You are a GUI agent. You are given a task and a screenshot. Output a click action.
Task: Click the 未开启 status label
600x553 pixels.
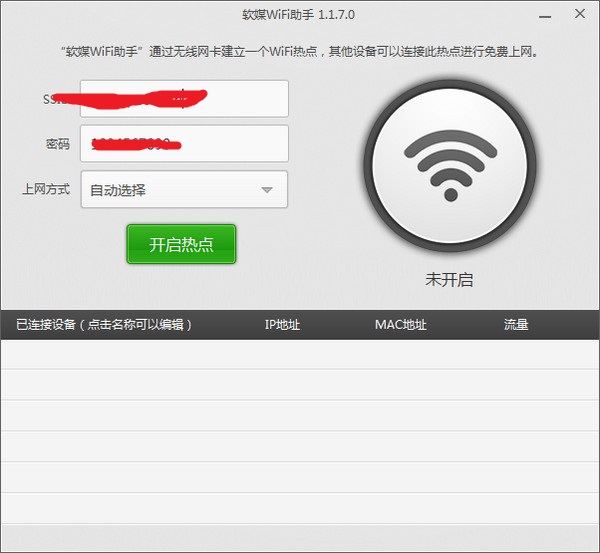tap(449, 280)
